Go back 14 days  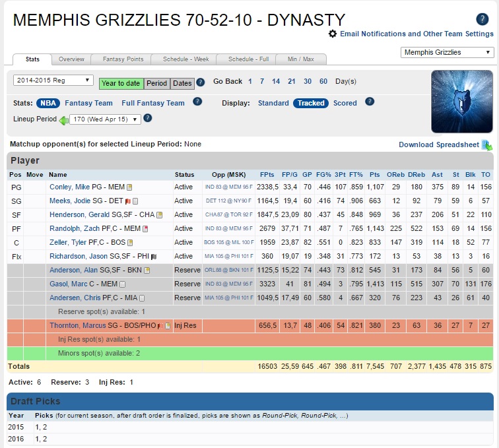point(276,81)
